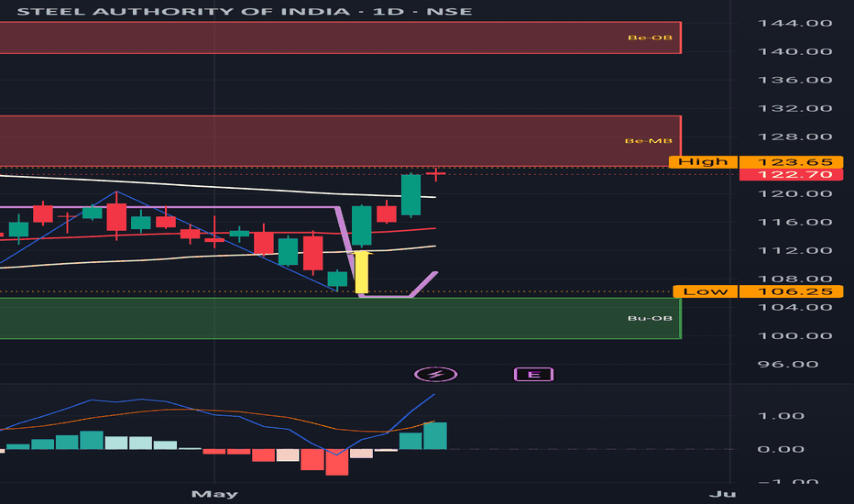Click the May label on time axis
The image size is (854, 504).
[x=214, y=494]
